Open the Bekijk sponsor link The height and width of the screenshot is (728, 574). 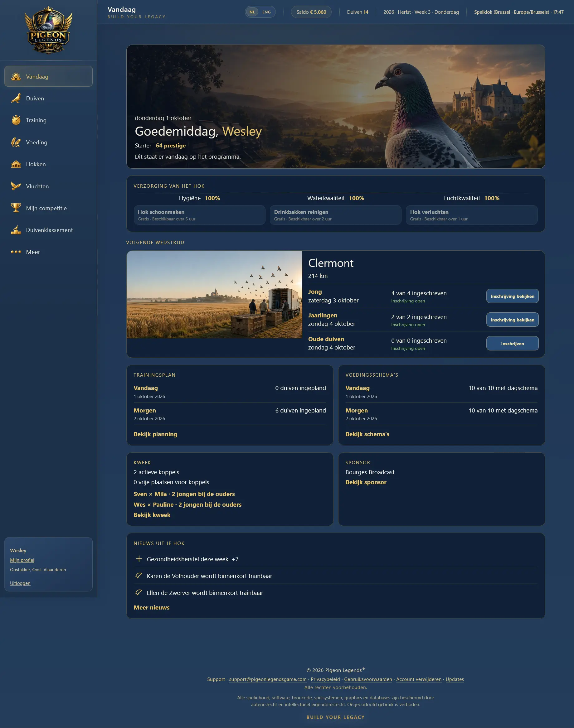tap(366, 482)
